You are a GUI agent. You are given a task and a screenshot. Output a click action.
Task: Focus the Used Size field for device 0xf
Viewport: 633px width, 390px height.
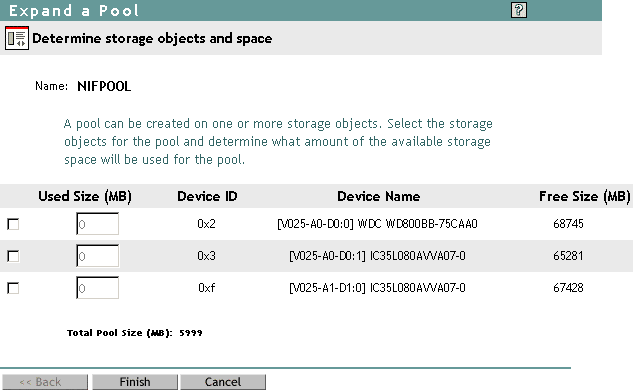tap(97, 288)
